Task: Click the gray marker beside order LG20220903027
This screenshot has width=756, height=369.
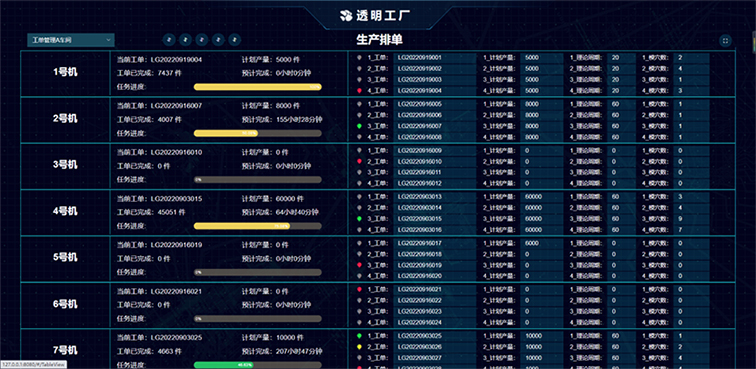Action: tap(359, 357)
